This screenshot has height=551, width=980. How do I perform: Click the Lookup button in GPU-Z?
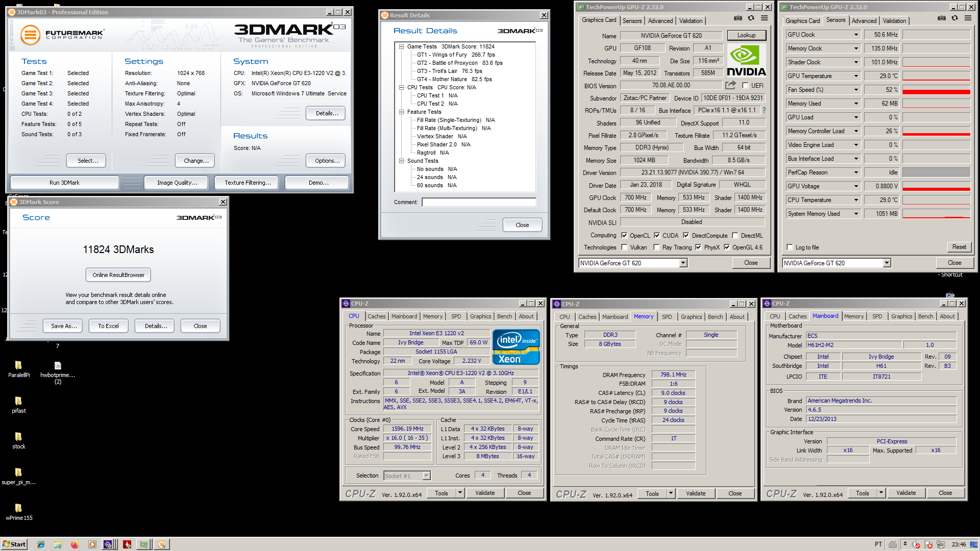click(x=746, y=35)
